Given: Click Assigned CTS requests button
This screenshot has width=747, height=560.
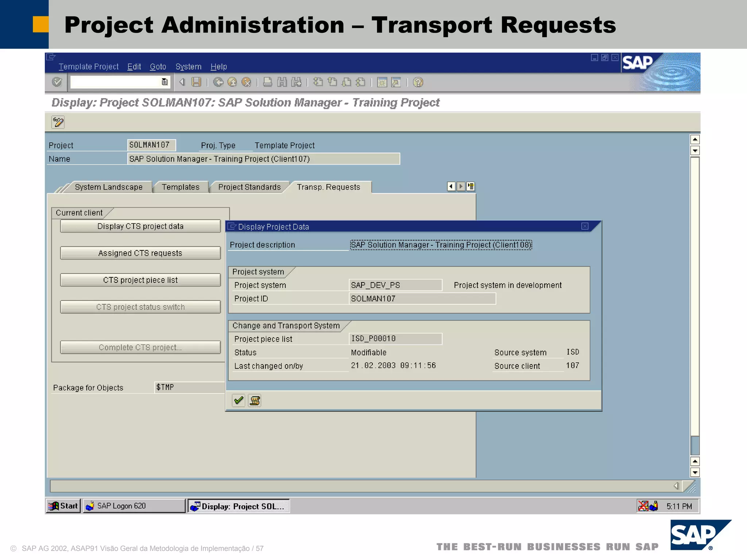Looking at the screenshot, I should pyautogui.click(x=140, y=253).
